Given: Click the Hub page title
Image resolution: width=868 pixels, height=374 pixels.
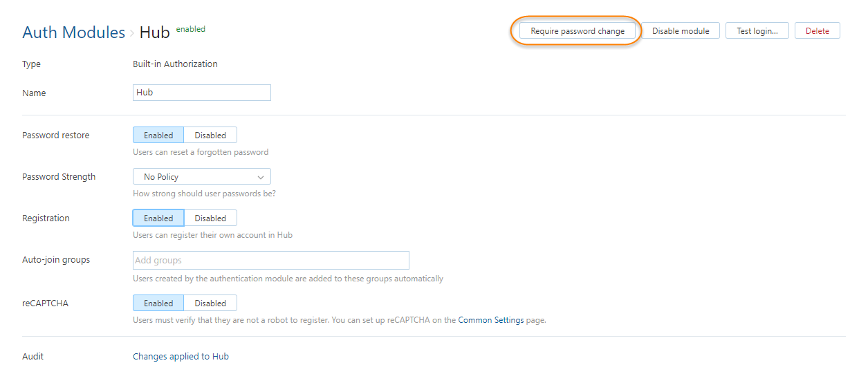Looking at the screenshot, I should click(x=155, y=32).
